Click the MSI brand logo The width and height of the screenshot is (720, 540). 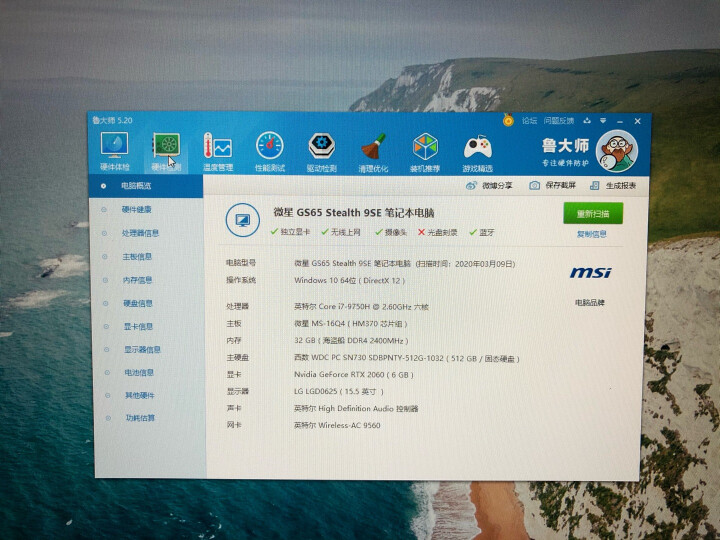[591, 273]
